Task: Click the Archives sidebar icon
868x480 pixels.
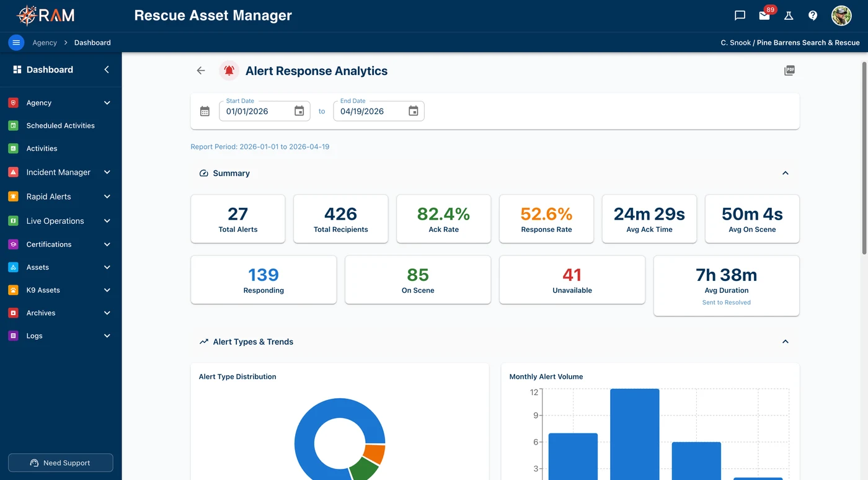Action: 13,313
